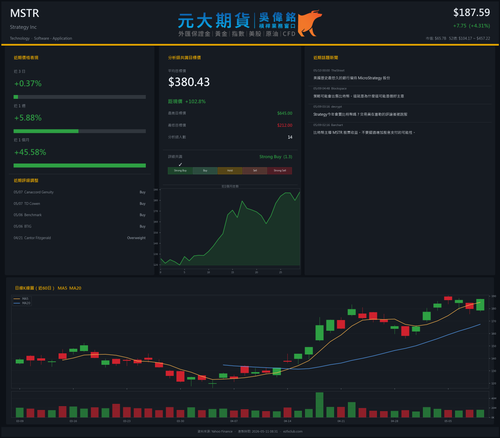The height and width of the screenshot is (438, 500).
Task: Click the full green bar under +45.58%
Action: click(x=80, y=165)
